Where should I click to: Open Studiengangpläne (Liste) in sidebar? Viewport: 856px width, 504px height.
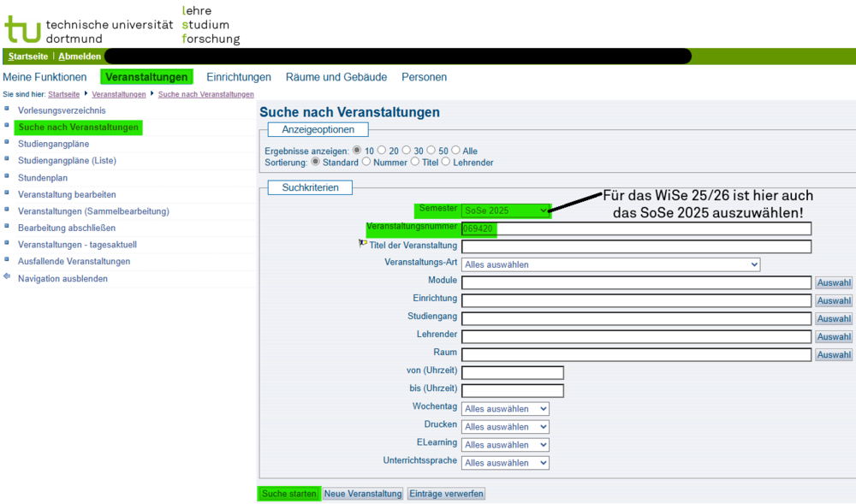click(67, 160)
